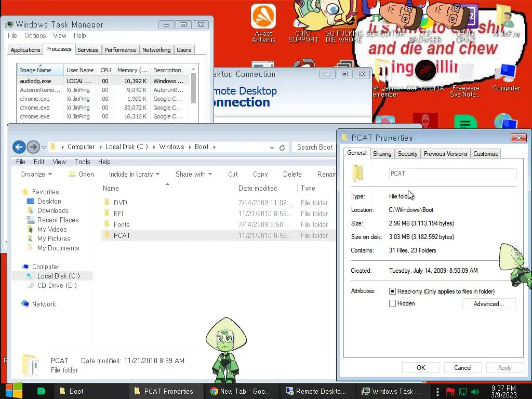The width and height of the screenshot is (532, 399).
Task: Click the PCAT folder icon in file list
Action: click(107, 235)
